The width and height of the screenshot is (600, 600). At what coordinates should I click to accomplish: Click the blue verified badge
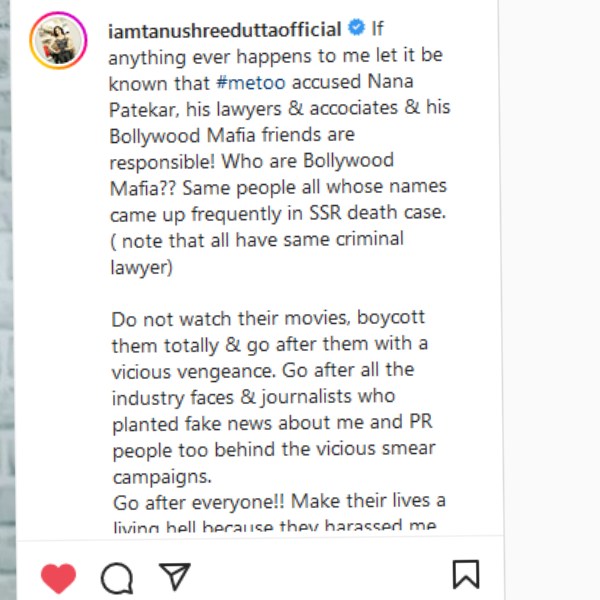coord(356,28)
